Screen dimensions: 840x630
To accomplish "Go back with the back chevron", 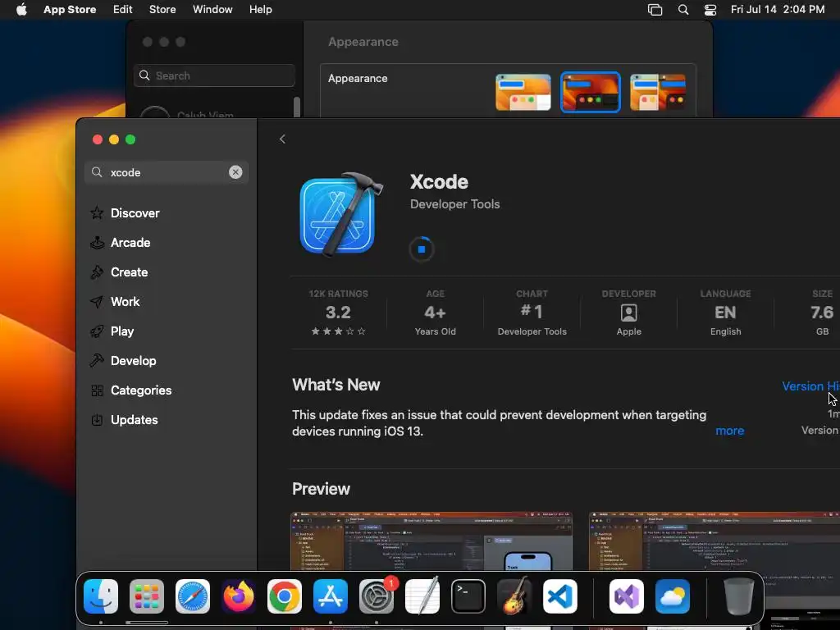I will point(282,139).
